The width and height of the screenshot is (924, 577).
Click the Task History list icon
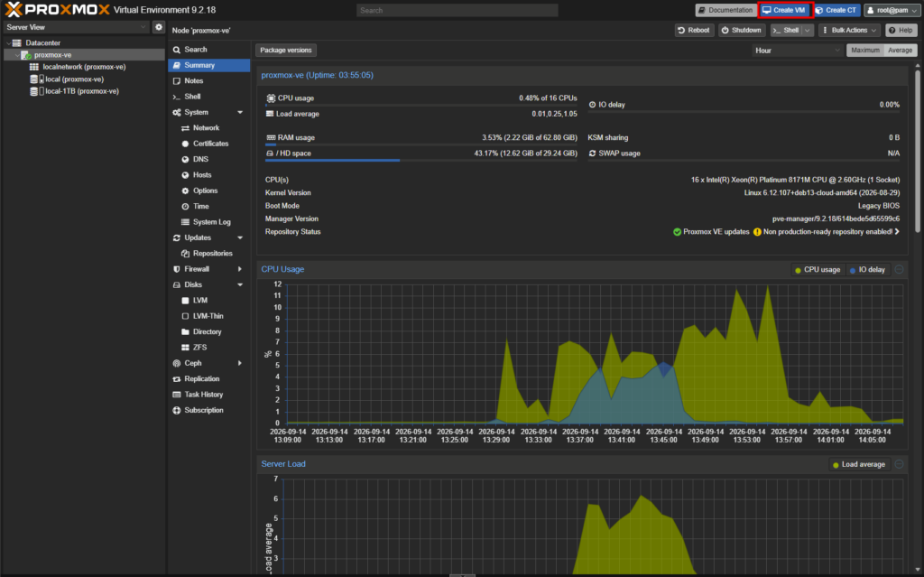pos(177,395)
